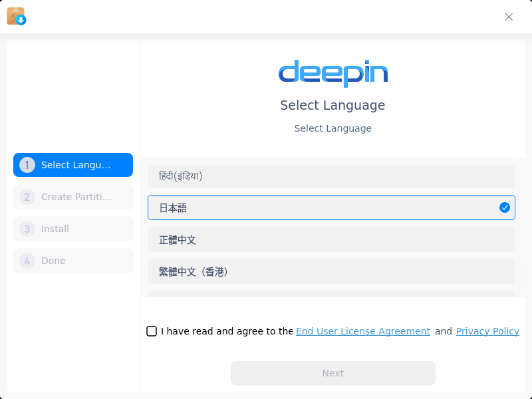Select the 日本語 language row
The height and width of the screenshot is (399, 532).
[331, 207]
